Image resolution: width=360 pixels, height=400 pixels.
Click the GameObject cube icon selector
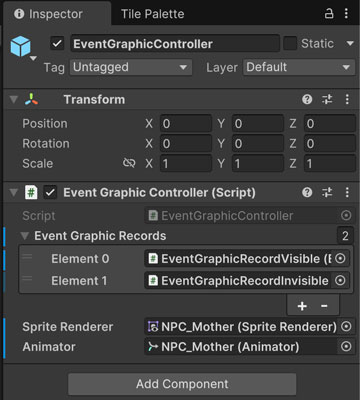(x=22, y=47)
